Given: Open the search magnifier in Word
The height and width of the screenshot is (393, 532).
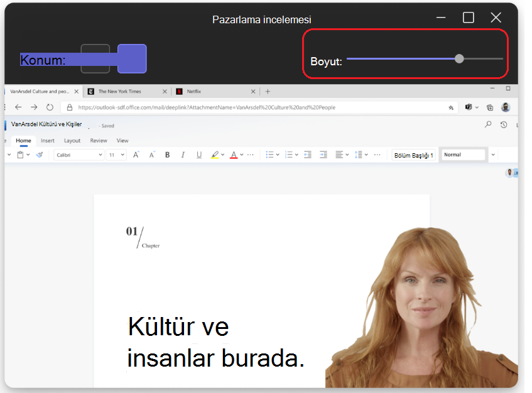Looking at the screenshot, I should [x=488, y=125].
